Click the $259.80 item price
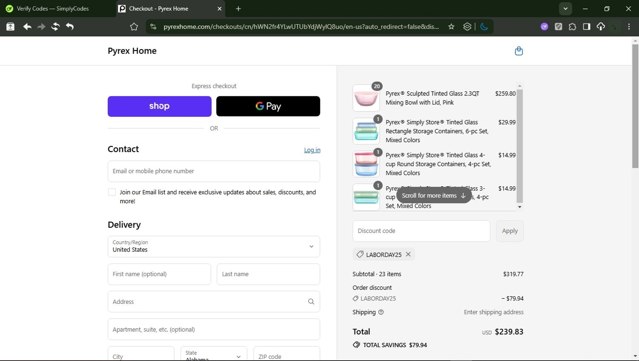The height and width of the screenshot is (361, 639). (x=505, y=93)
